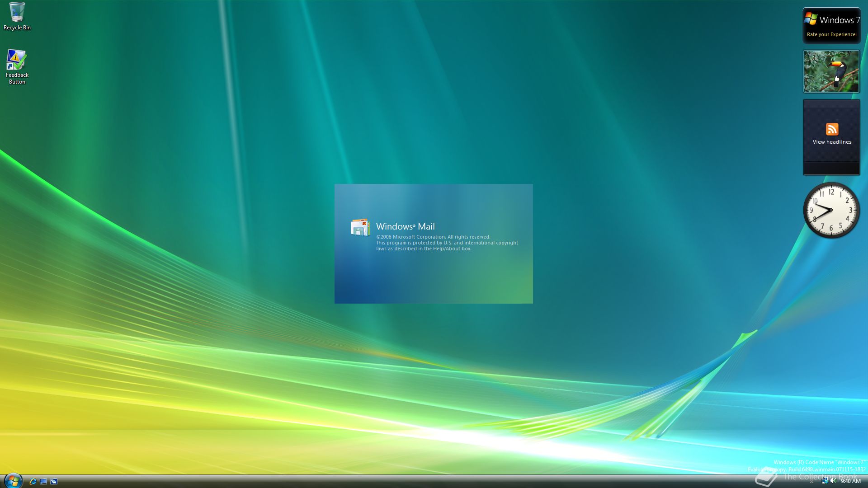The height and width of the screenshot is (488, 868).
Task: Click the toucan slideshow gadget picture
Action: click(831, 71)
